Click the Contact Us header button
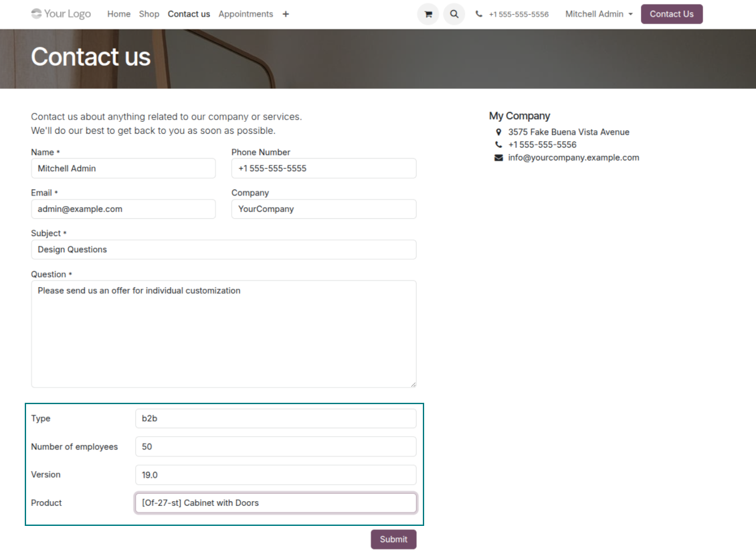The width and height of the screenshot is (756, 550). [671, 14]
